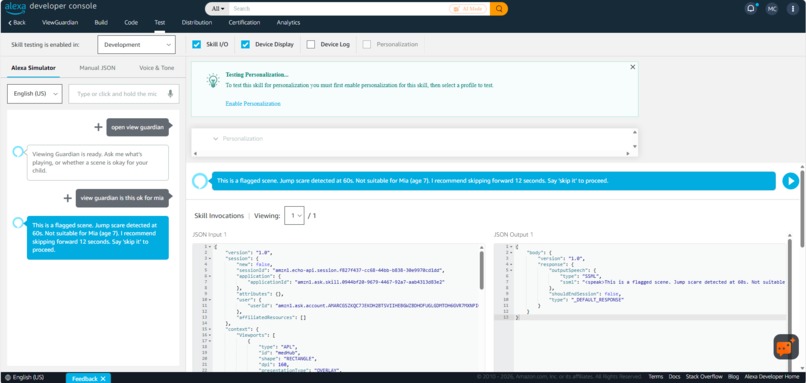Collapse the 'outputSpeech' node in JSON Output

click(x=511, y=270)
